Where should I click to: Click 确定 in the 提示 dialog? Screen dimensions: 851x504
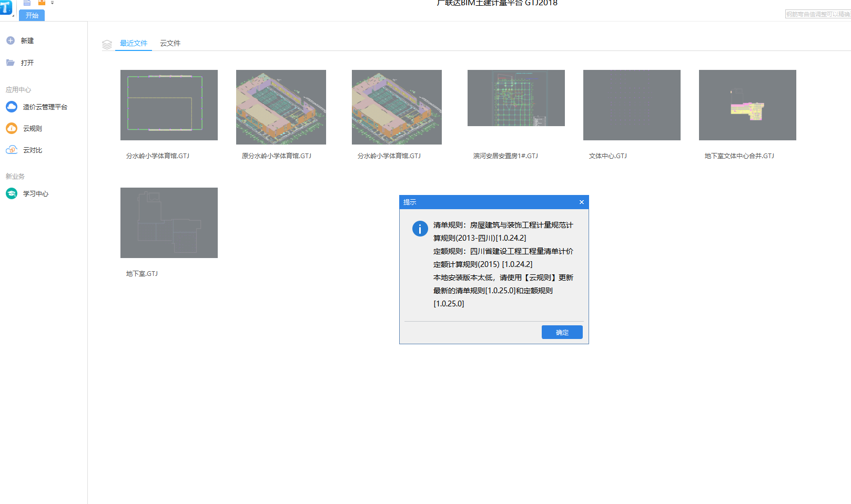pyautogui.click(x=562, y=332)
